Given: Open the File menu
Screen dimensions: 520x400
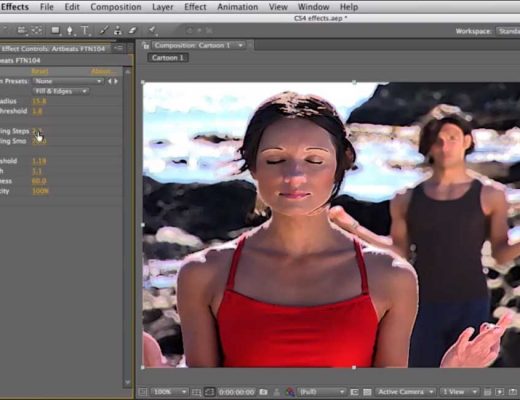Looking at the screenshot, I should pos(47,7).
